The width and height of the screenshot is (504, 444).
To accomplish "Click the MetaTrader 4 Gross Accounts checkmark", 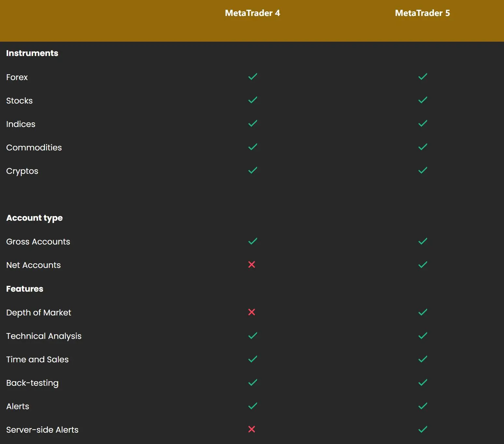I will pos(253,241).
